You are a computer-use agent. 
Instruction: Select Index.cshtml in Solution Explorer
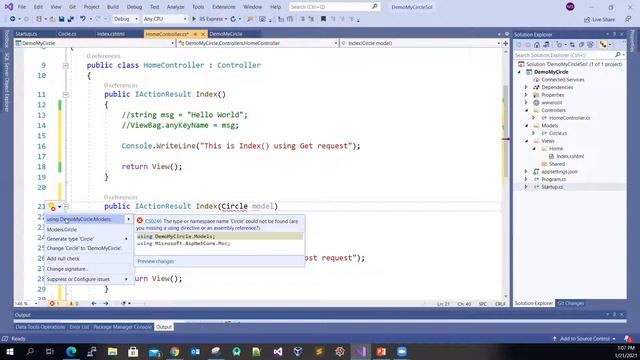[x=570, y=156]
